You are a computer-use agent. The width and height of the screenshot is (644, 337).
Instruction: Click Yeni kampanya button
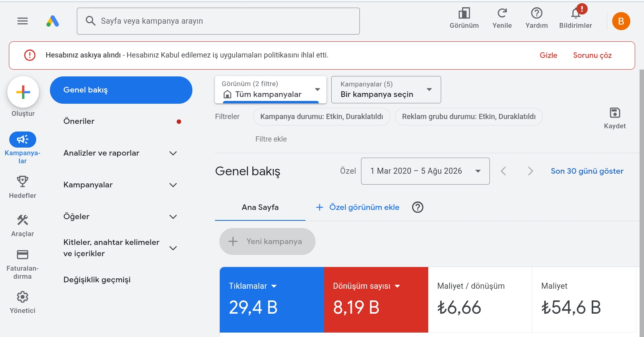coord(267,241)
